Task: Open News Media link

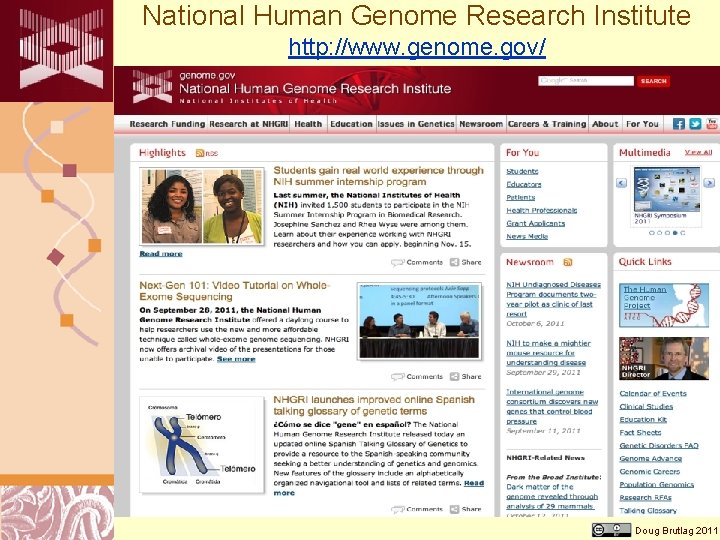Action: pyautogui.click(x=527, y=236)
